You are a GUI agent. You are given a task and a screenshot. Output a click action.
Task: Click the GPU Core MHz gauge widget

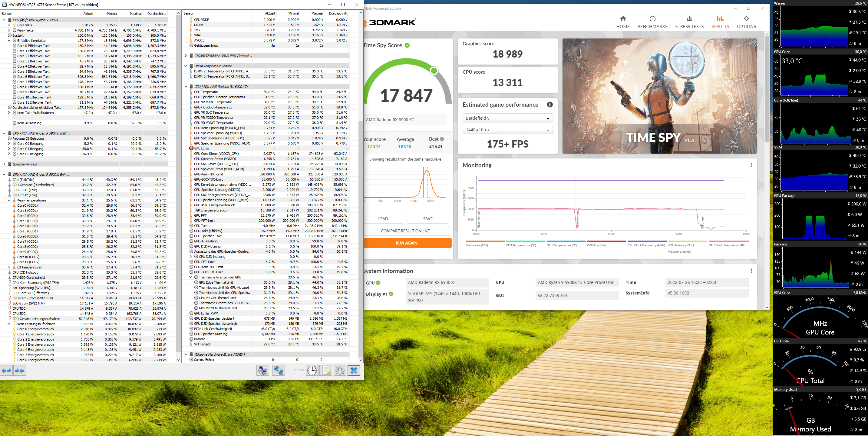pyautogui.click(x=820, y=314)
